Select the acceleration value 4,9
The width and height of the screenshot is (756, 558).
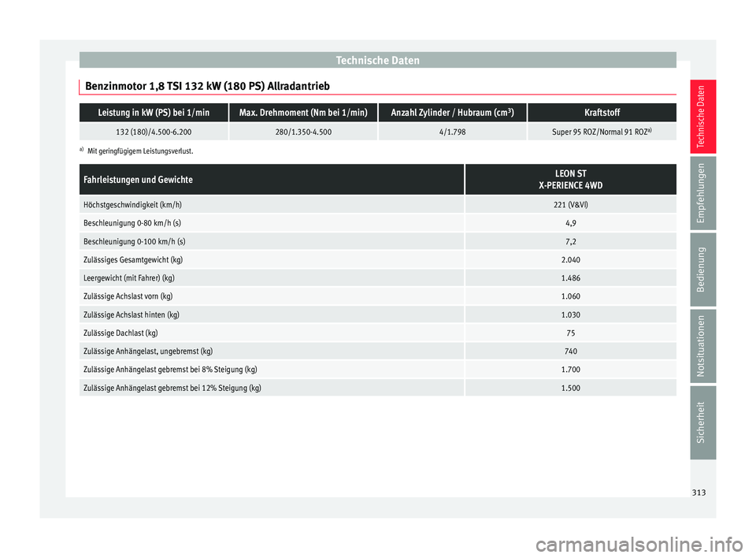[571, 223]
